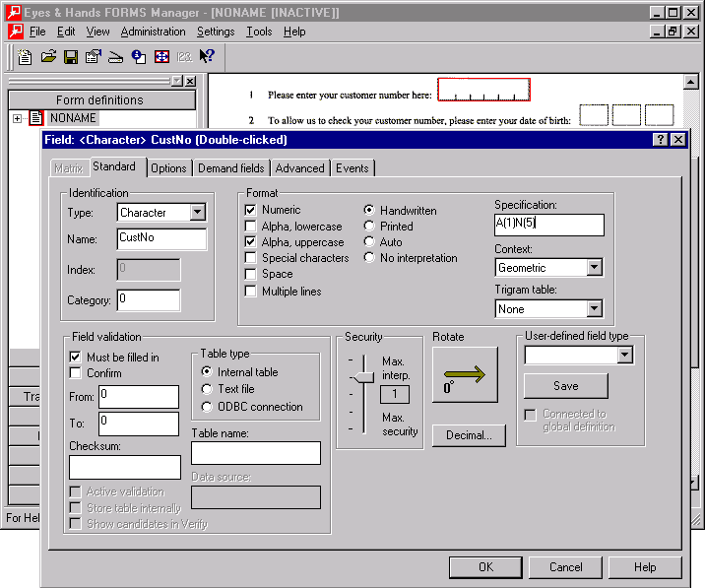Open the Type dropdown showing Character
This screenshot has width=705, height=588.
click(197, 213)
